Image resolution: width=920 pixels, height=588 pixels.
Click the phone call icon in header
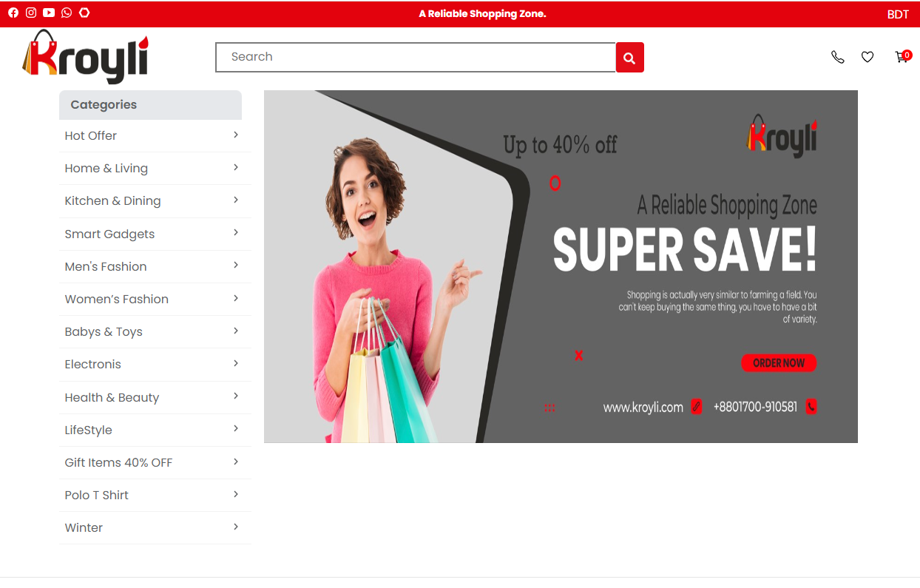click(x=837, y=57)
